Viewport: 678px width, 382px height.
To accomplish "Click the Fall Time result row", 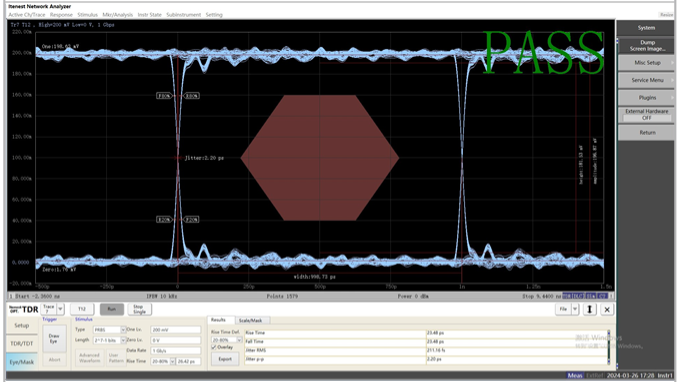I will 426,342.
